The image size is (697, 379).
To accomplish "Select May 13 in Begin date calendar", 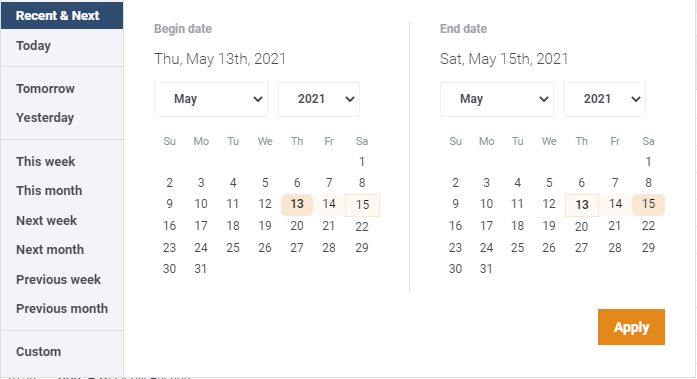I will pos(297,204).
